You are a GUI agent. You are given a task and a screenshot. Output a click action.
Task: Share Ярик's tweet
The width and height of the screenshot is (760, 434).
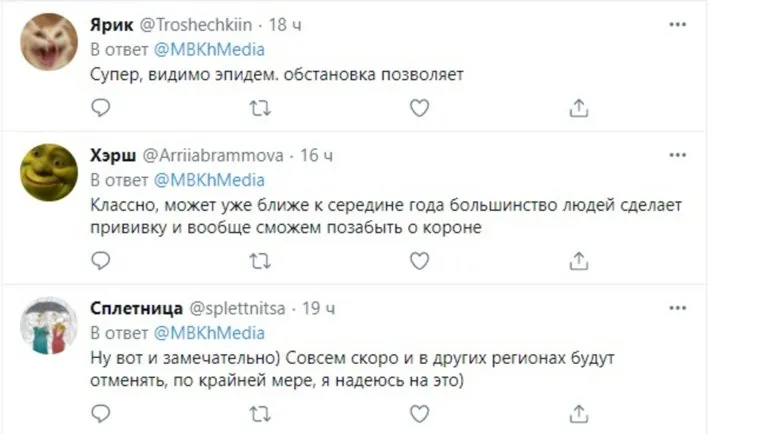click(x=579, y=107)
